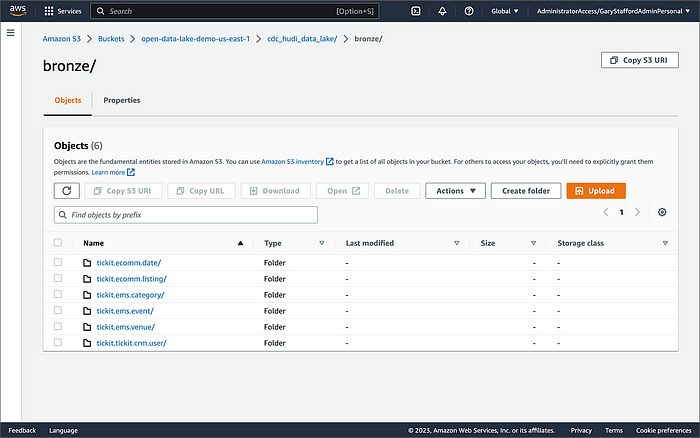Switch to the Properties tab
This screenshot has width=700, height=438.
point(122,100)
